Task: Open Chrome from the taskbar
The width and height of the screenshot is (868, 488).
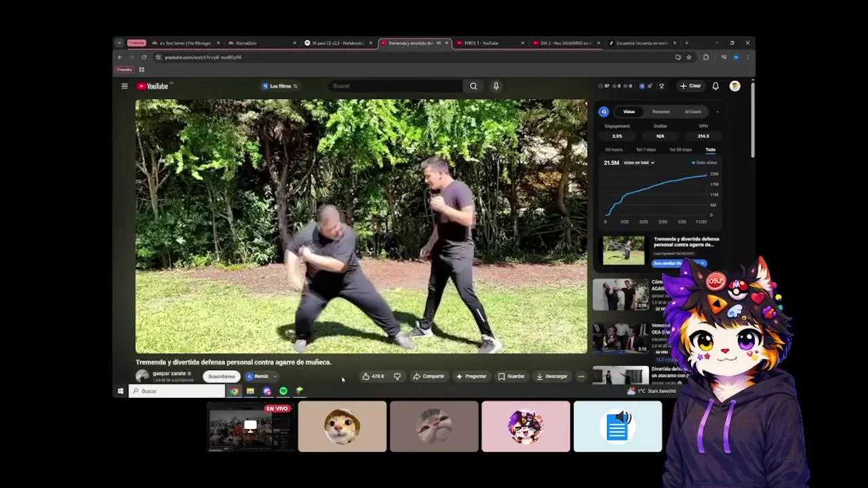Action: [x=234, y=391]
